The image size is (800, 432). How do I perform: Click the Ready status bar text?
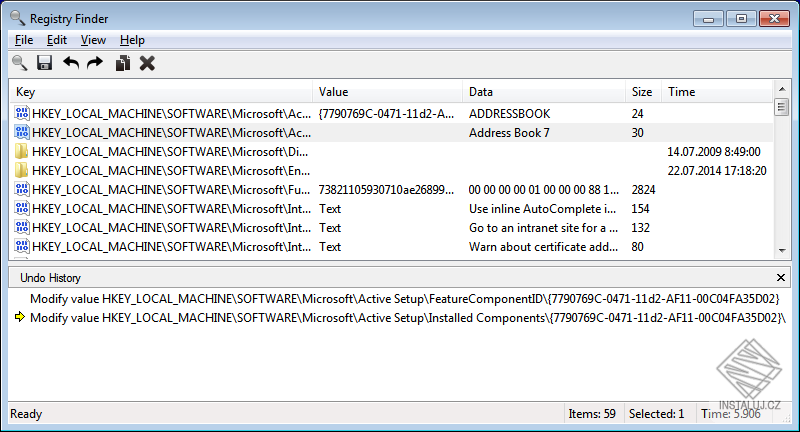26,414
